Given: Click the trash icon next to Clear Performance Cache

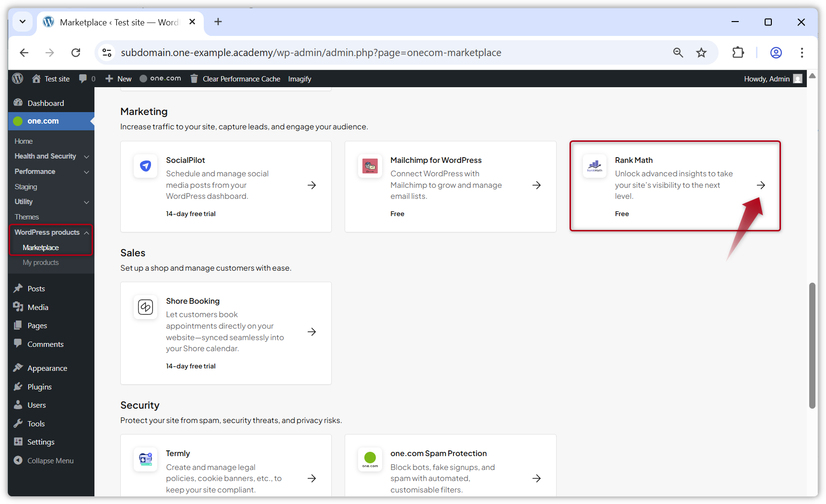Looking at the screenshot, I should (194, 78).
